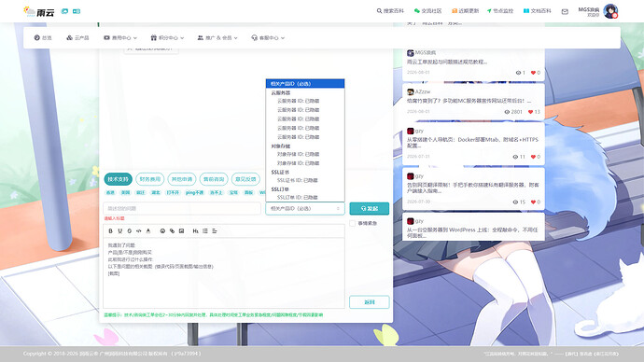This screenshot has width=644, height=362.
Task: Toggle the 宿迁 tag
Action: point(141,192)
